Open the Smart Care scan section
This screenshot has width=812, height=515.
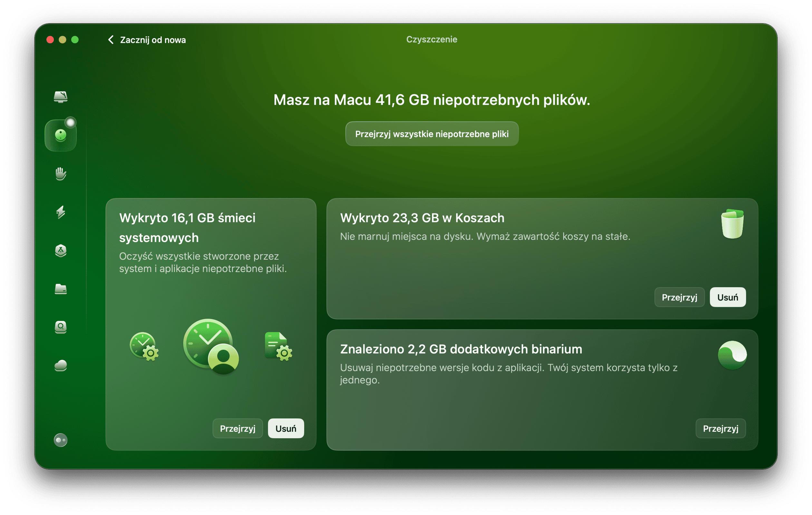pyautogui.click(x=61, y=97)
